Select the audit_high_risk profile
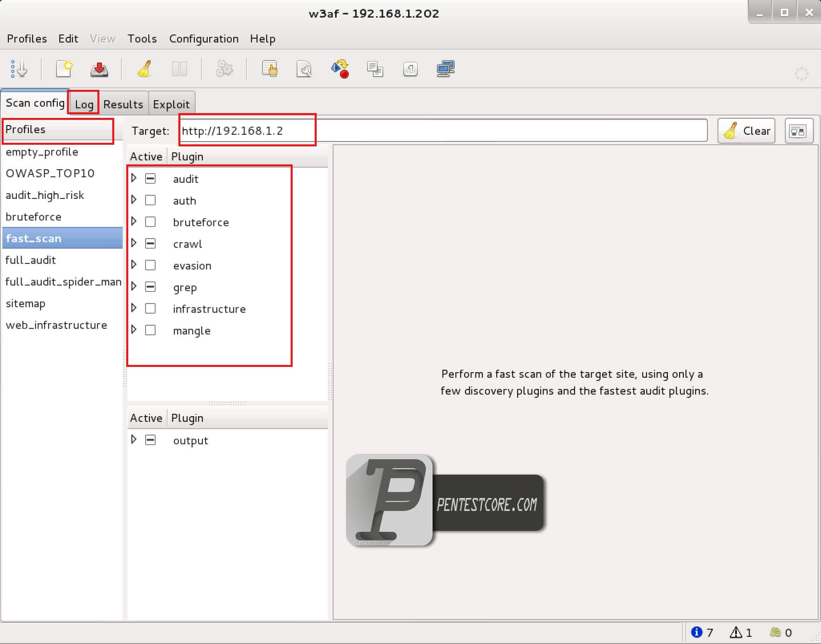821x644 pixels. (62, 195)
